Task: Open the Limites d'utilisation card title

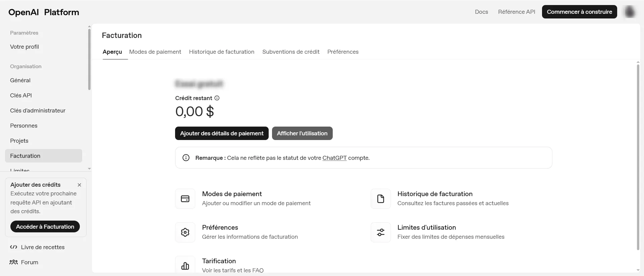Action: pos(427,227)
